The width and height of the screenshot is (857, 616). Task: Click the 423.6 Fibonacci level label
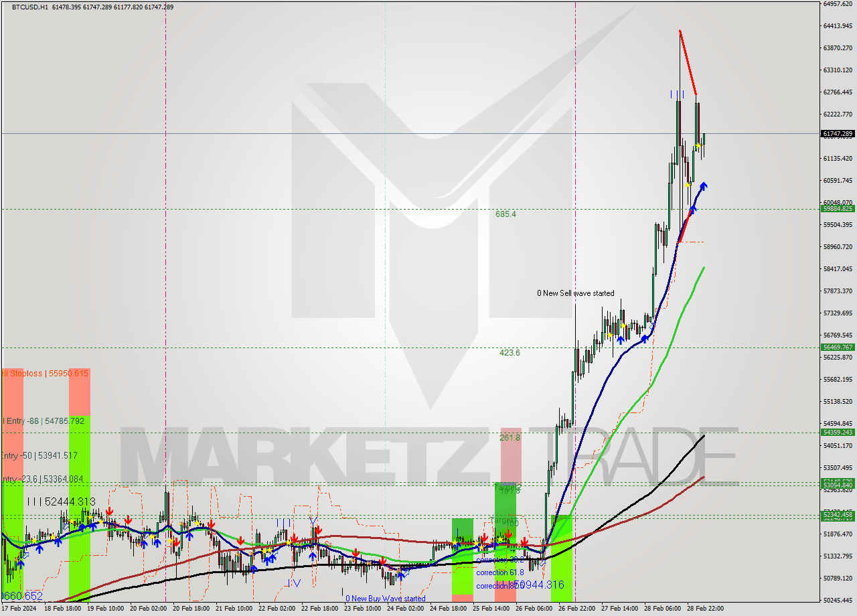pyautogui.click(x=510, y=353)
